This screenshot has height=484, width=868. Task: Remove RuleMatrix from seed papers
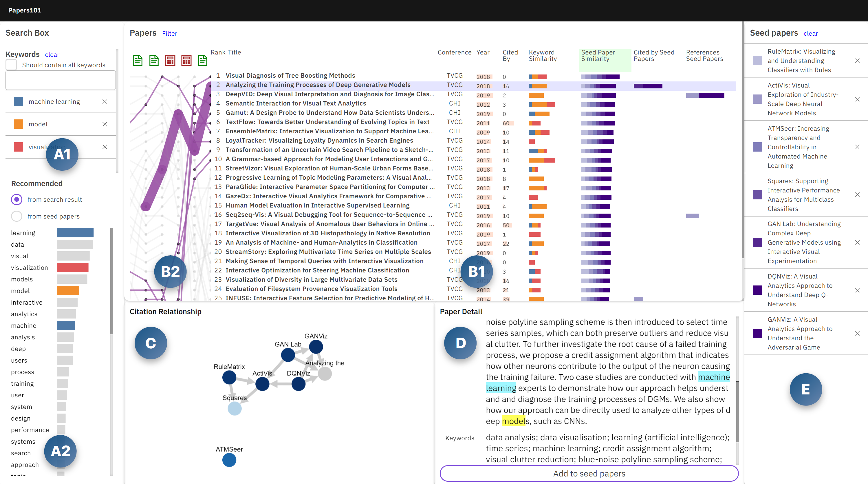tap(858, 61)
